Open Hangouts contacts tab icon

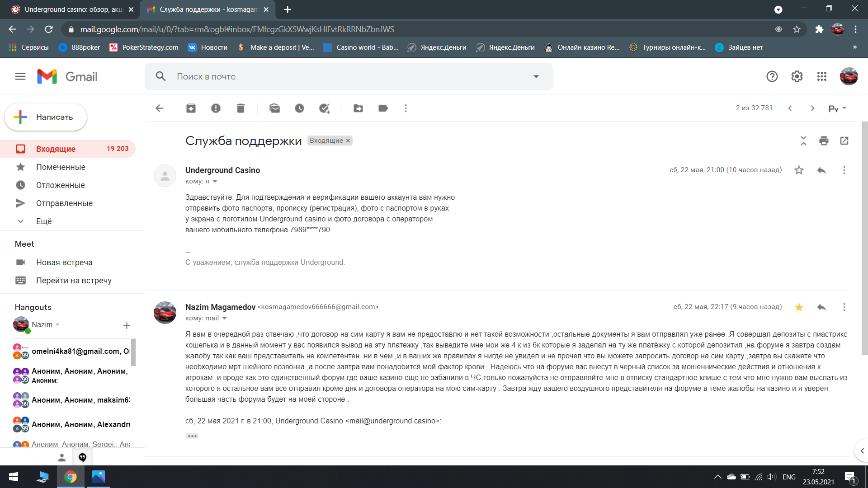(62, 457)
